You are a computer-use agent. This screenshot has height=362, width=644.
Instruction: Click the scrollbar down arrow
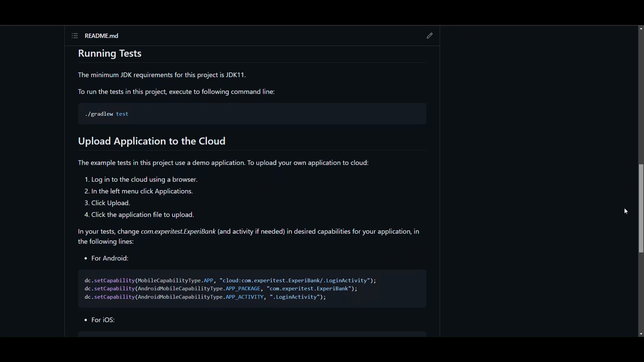point(641,334)
